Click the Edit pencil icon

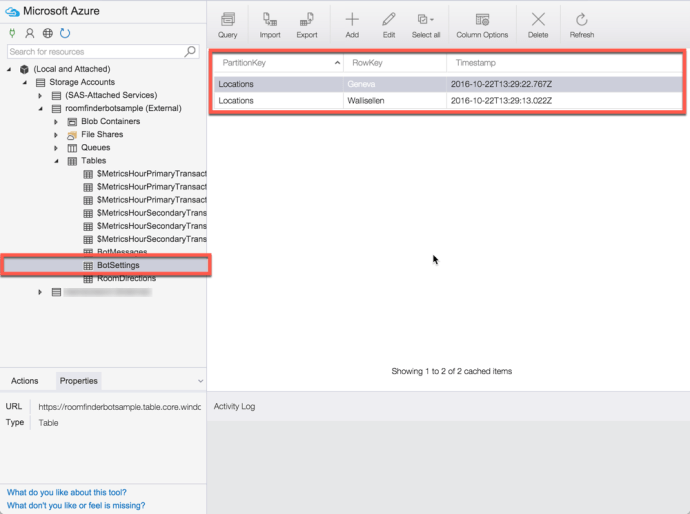point(389,25)
